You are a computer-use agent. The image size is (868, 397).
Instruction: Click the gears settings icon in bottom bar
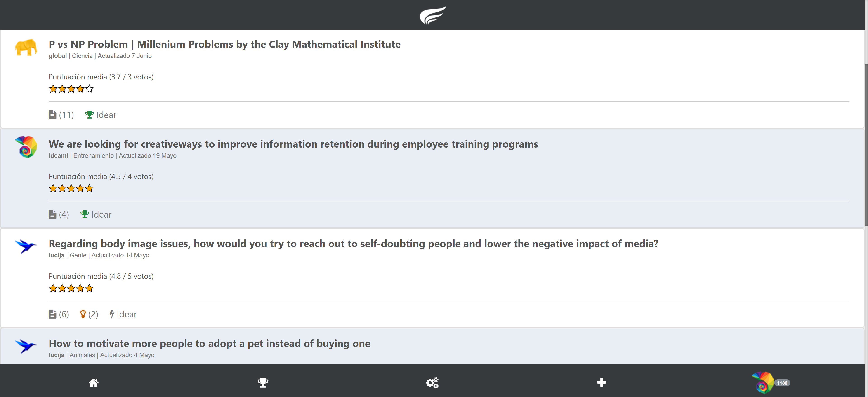[432, 383]
